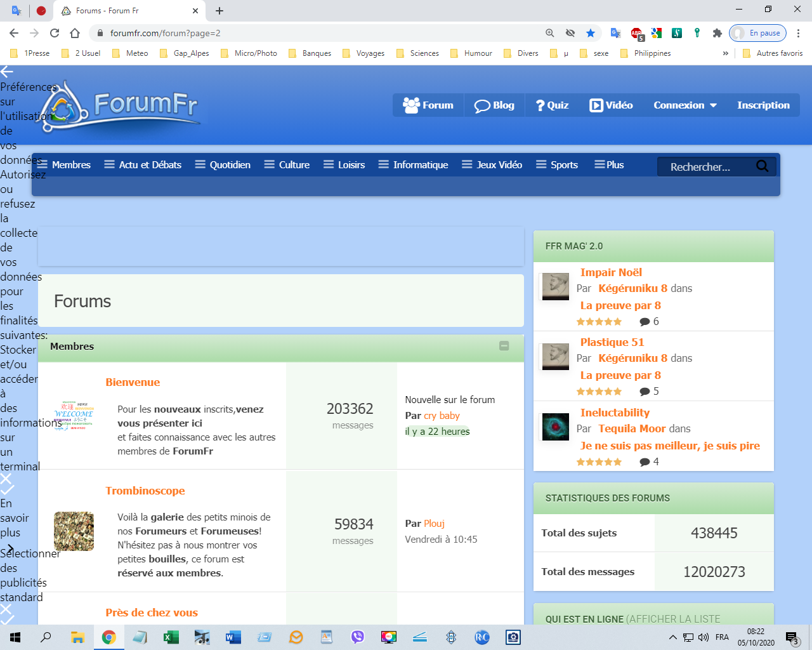Open the Adblock Plus extension icon
This screenshot has height=650, width=812.
click(x=636, y=33)
